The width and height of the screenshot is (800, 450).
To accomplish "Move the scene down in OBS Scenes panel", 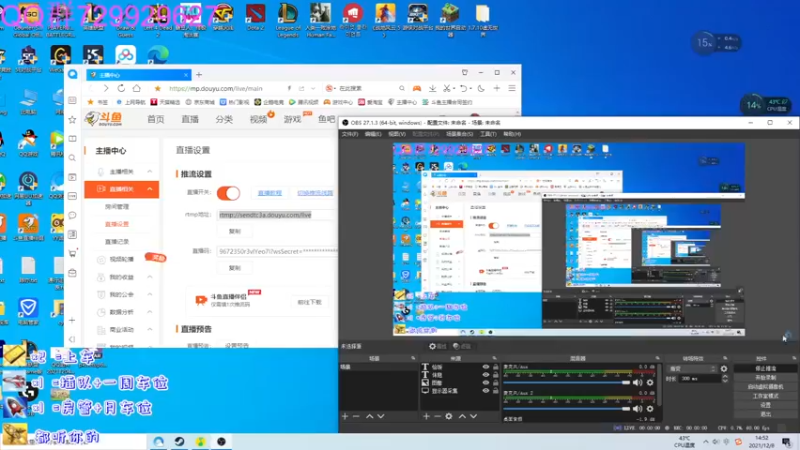I will 381,416.
